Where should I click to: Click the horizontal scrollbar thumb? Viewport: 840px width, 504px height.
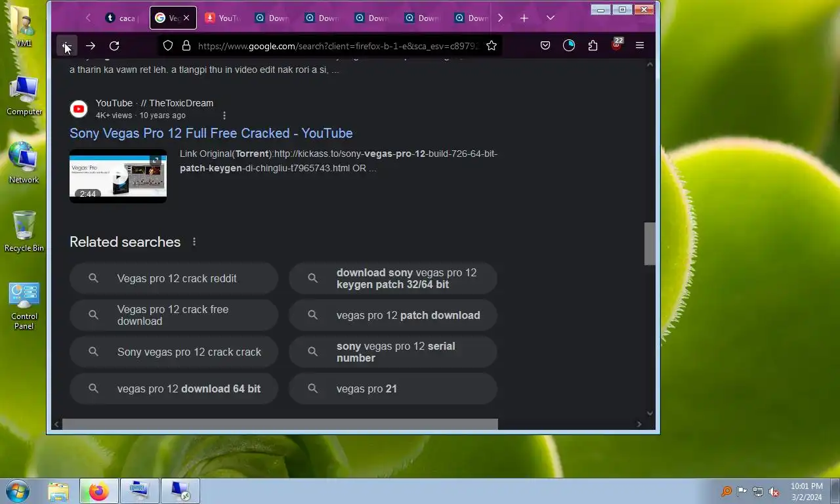point(280,425)
